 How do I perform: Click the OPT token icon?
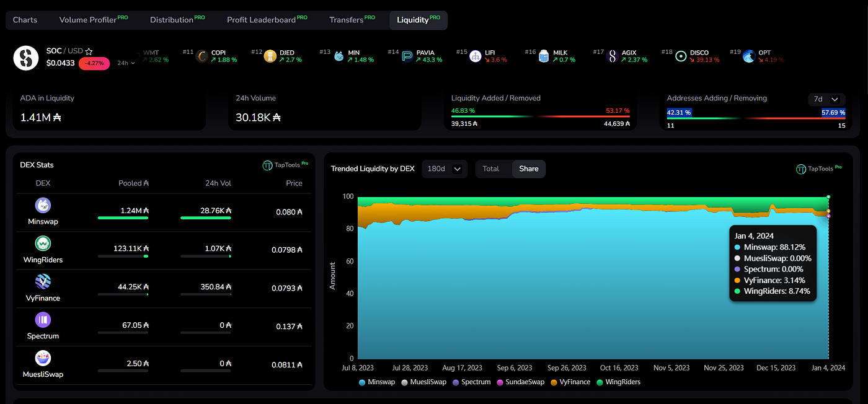coord(748,56)
